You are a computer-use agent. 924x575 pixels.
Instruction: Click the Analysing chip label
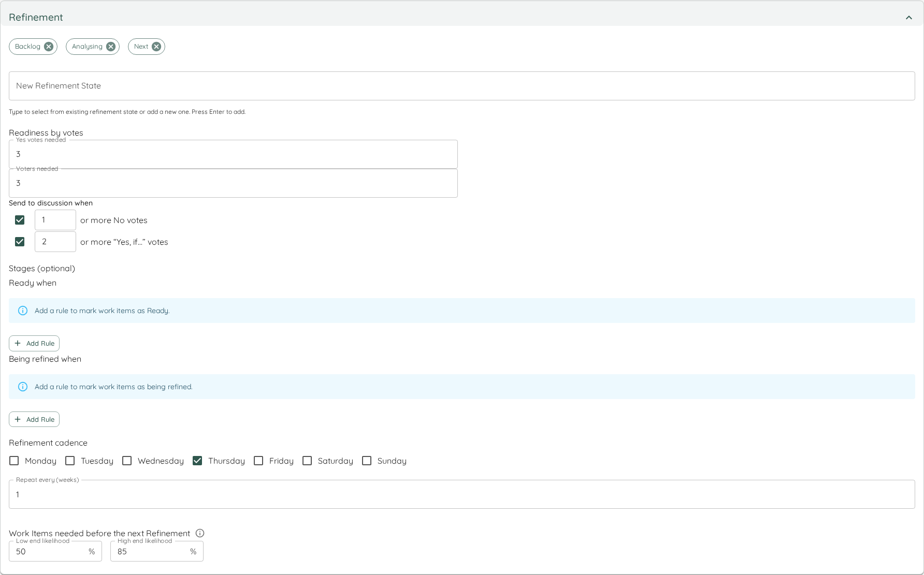pos(87,47)
